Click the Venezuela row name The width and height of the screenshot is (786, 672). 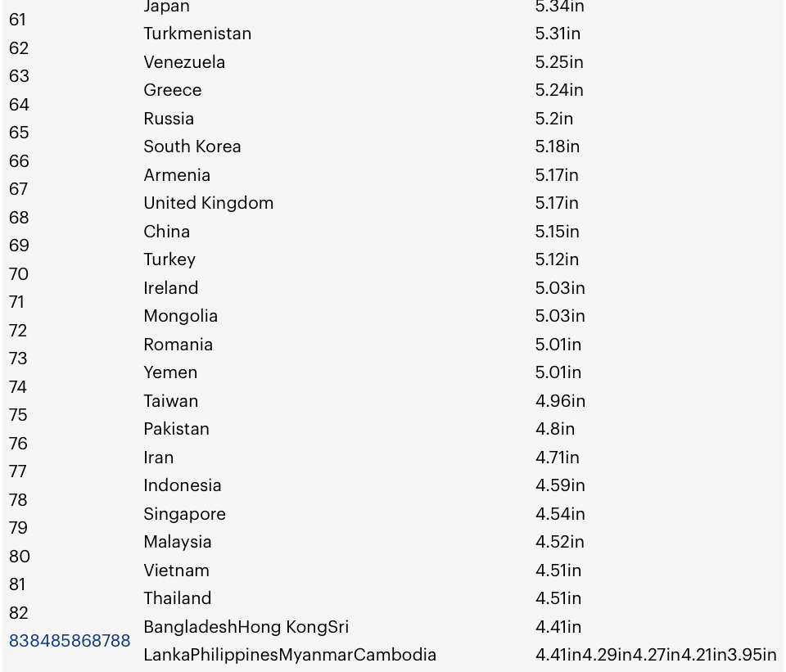click(184, 62)
